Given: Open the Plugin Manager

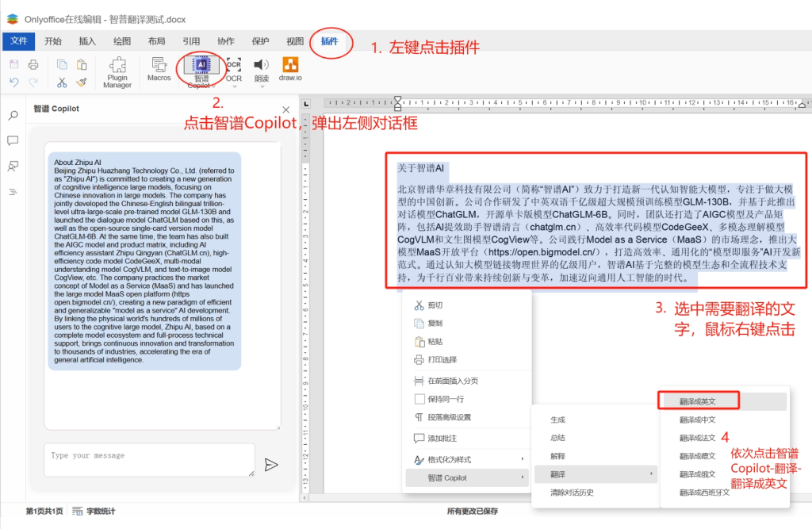Looking at the screenshot, I should [117, 71].
